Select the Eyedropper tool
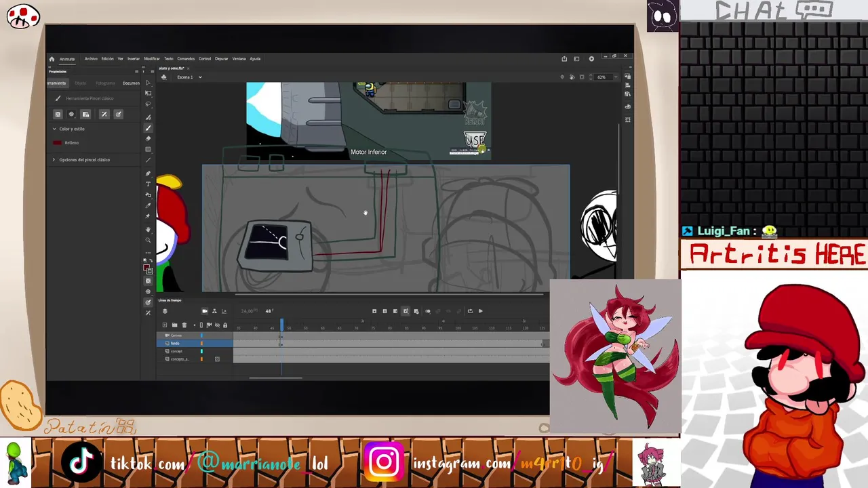Viewport: 868px width, 488px height. 148,205
